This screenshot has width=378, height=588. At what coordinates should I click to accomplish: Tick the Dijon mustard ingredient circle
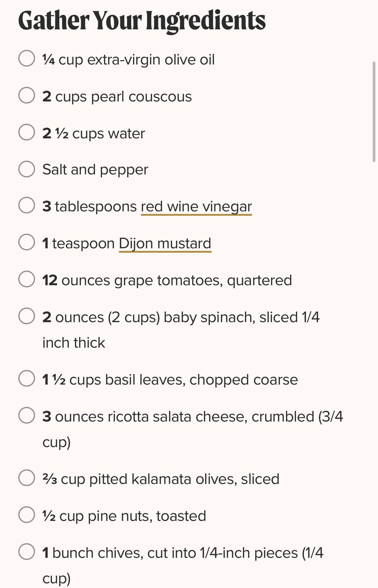point(27,242)
